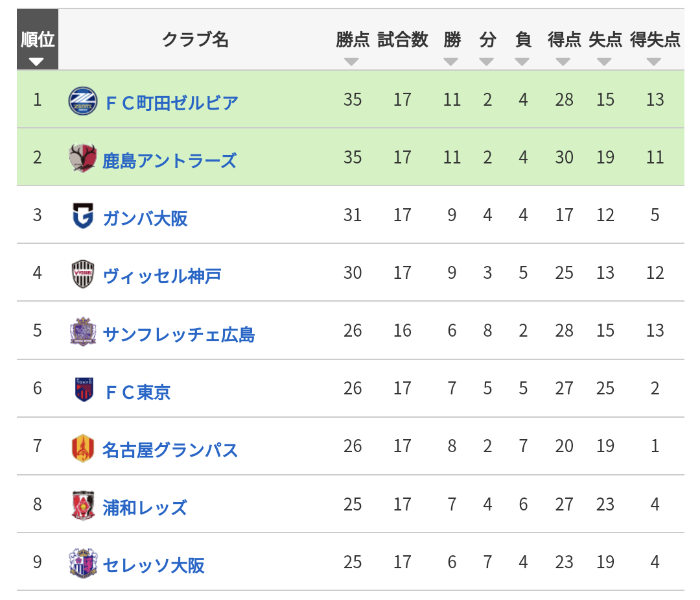Click the Nagoya Grampus club crest
This screenshot has height=600, width=700.
pyautogui.click(x=83, y=448)
